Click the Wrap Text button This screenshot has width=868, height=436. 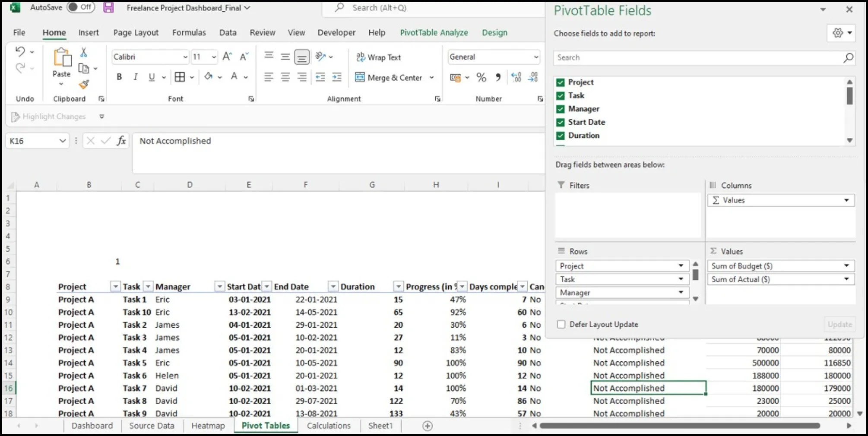point(378,57)
